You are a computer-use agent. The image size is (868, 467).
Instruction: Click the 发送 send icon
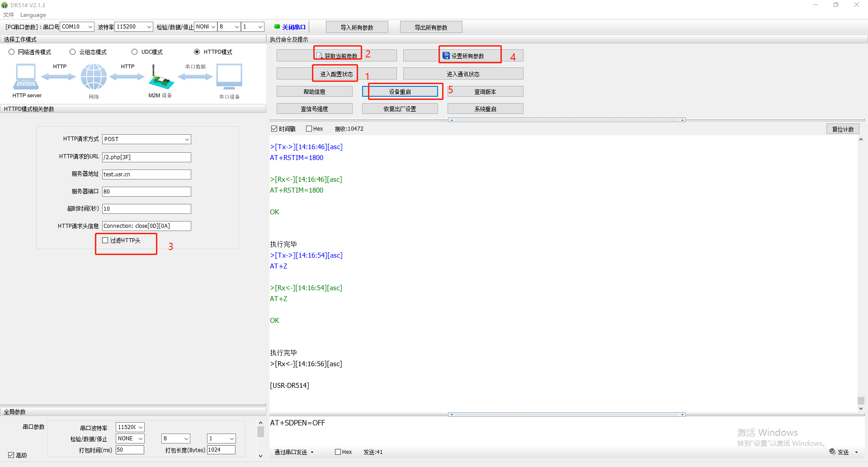832,452
